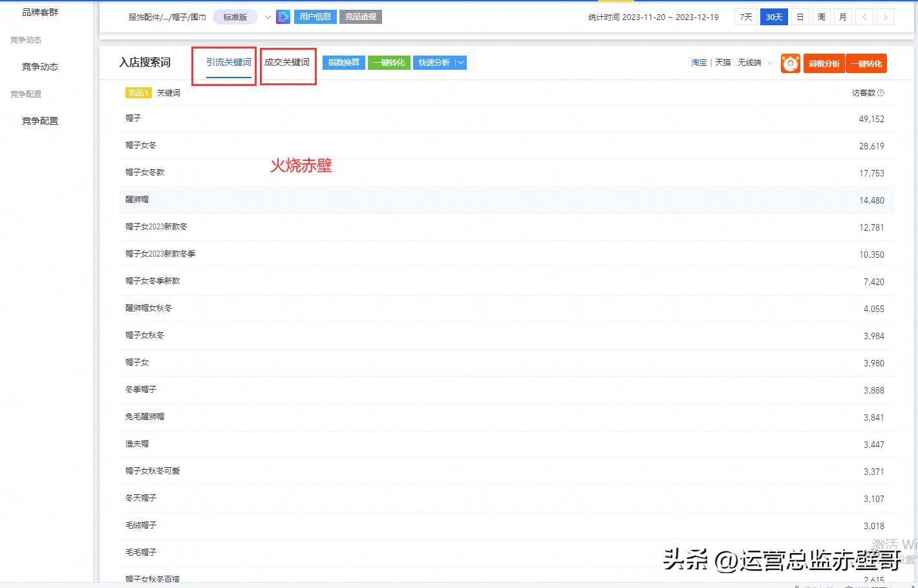Click visitor count 7,420
918x588 pixels.
click(874, 282)
